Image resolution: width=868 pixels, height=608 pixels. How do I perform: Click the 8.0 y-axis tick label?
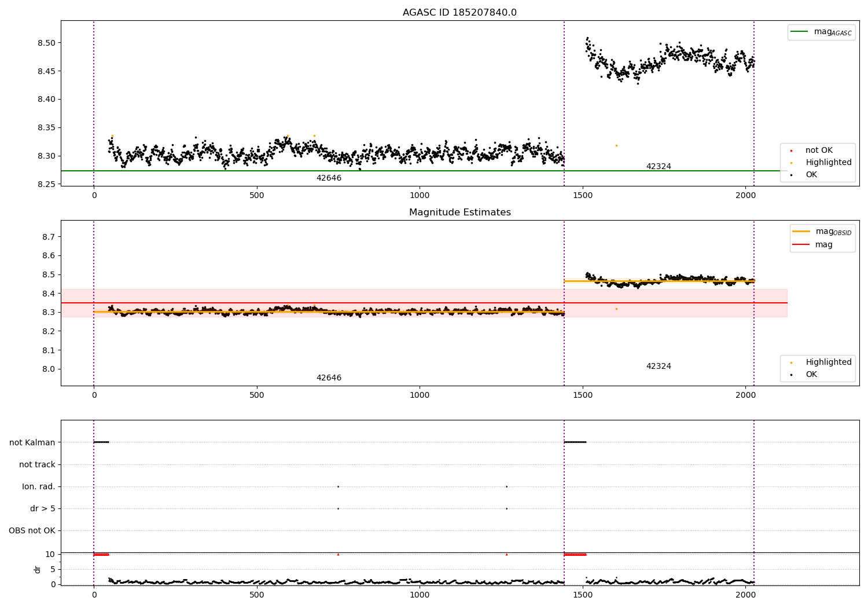[49, 369]
